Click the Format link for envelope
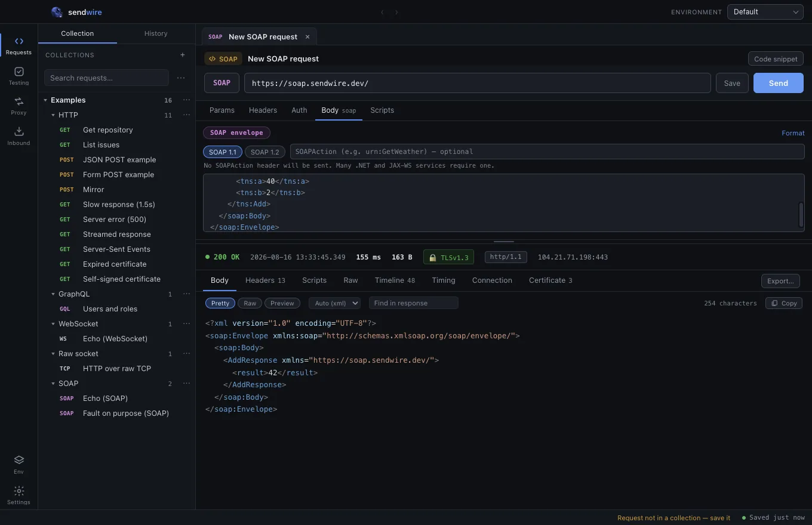The width and height of the screenshot is (812, 525). click(x=793, y=133)
